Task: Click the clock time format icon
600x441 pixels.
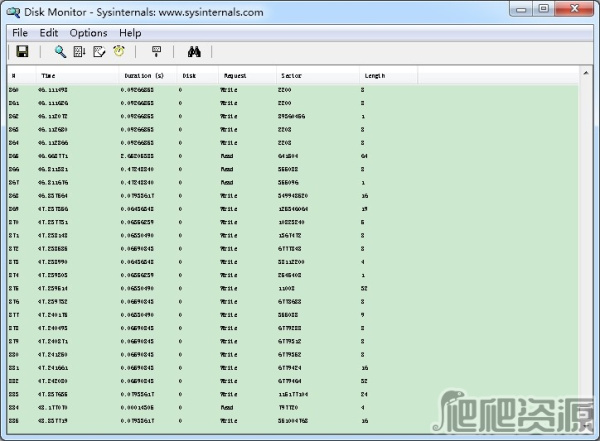Action: (x=119, y=52)
